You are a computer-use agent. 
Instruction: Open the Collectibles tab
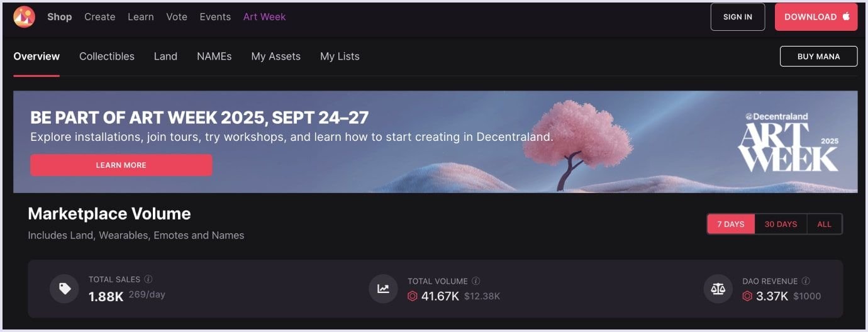[107, 57]
